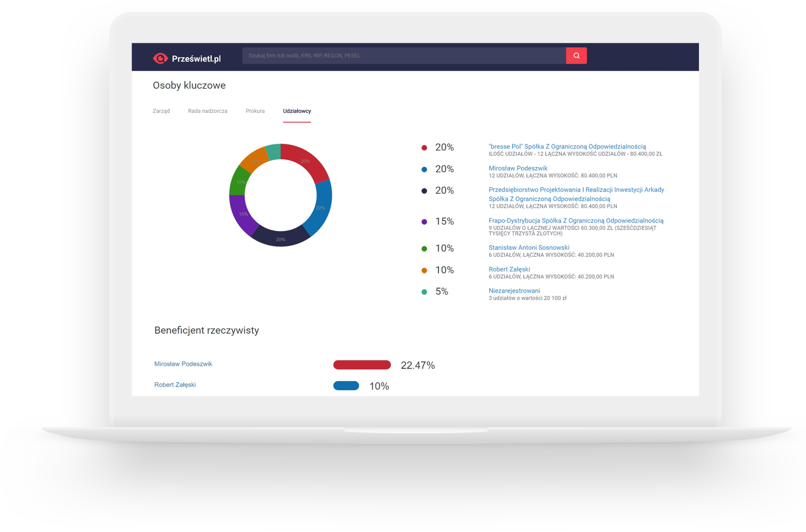Click the red magnifier search button

(x=576, y=55)
